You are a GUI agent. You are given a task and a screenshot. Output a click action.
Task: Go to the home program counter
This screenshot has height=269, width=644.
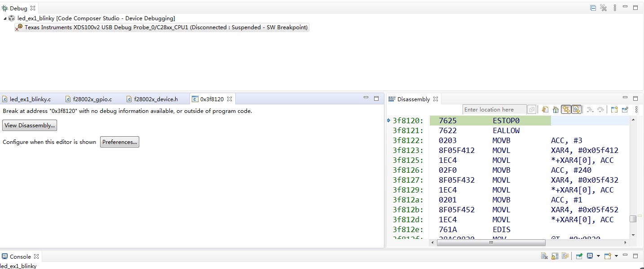556,109
